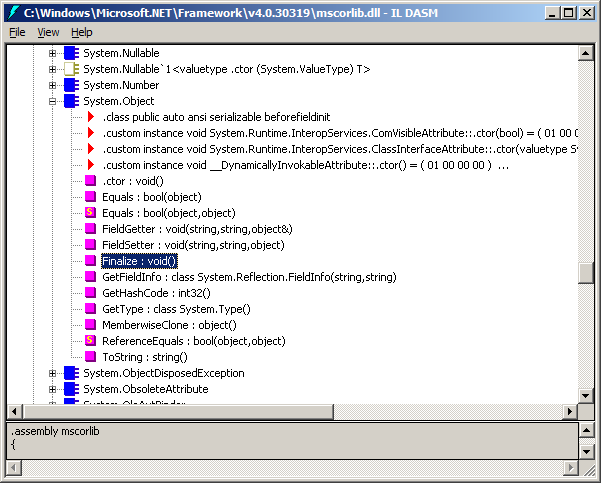Collapse the System.Object node
Viewport: 601px width, 483px height.
53,102
